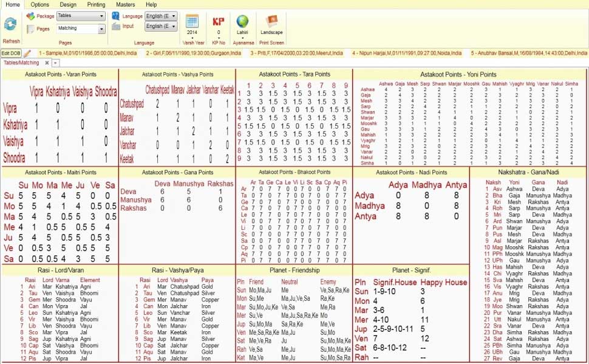Image resolution: width=589 pixels, height=364 pixels.
Task: Open the Input language dropdown
Action: tap(160, 26)
